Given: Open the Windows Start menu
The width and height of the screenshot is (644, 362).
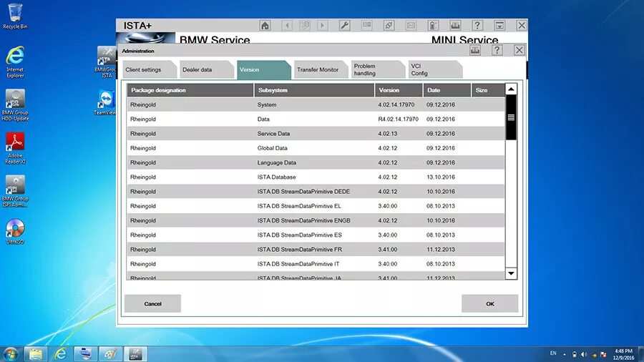Looking at the screenshot, I should click(x=10, y=354).
